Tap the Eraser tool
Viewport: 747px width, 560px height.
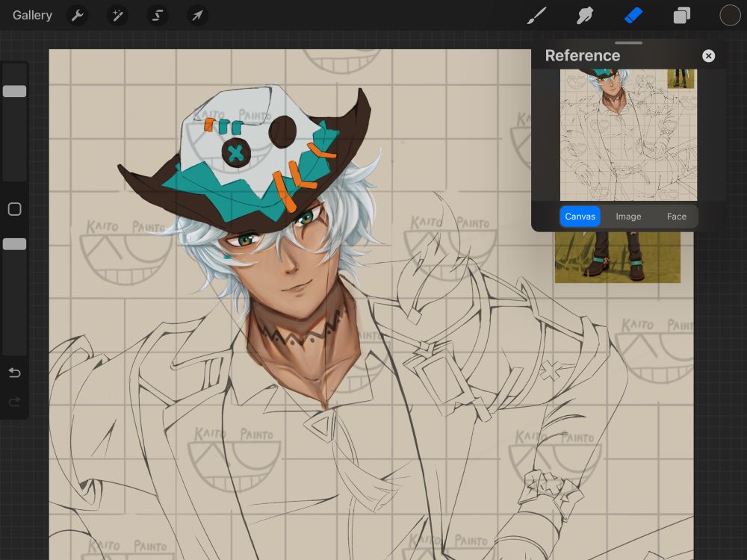[633, 15]
